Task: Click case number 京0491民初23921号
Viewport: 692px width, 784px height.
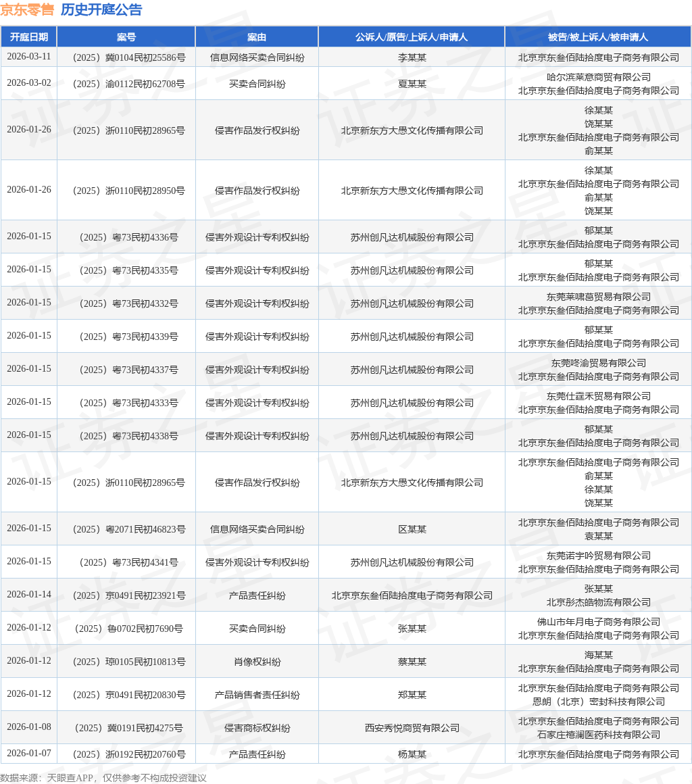Action: click(x=129, y=595)
